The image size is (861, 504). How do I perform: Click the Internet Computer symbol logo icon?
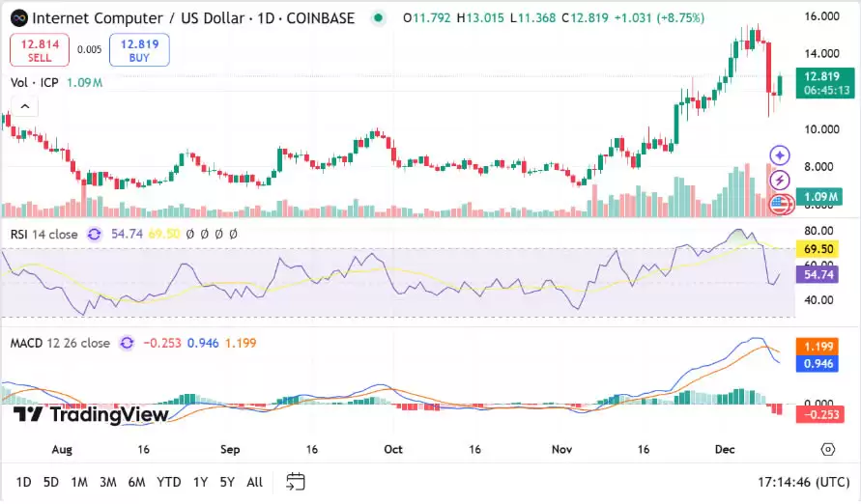17,18
